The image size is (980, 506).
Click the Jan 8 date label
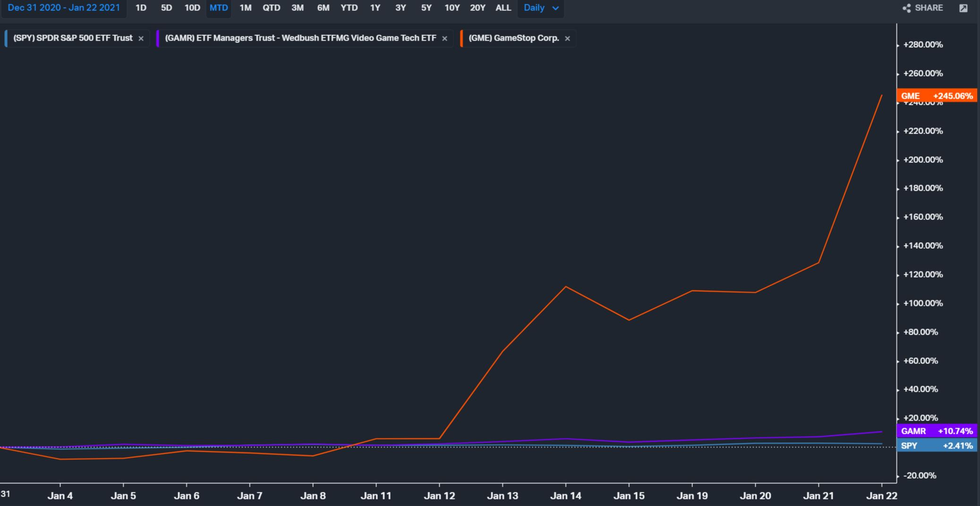[313, 496]
